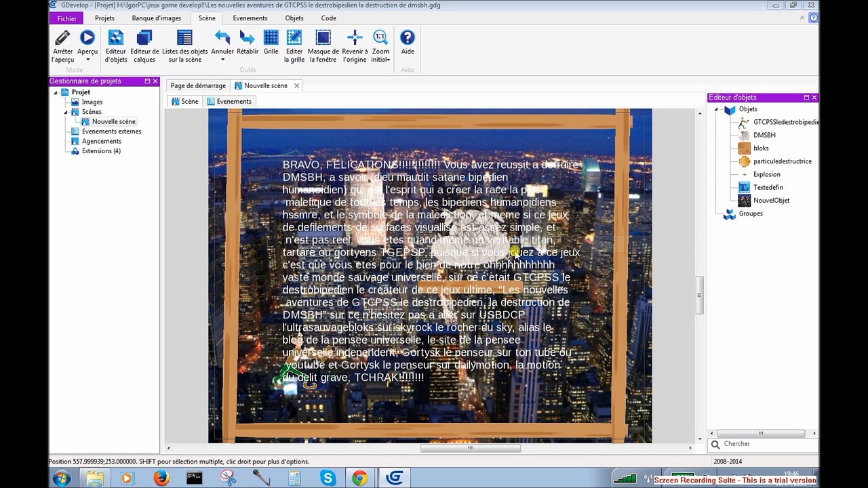Select the bloks object
The height and width of the screenshot is (488, 868).
761,148
